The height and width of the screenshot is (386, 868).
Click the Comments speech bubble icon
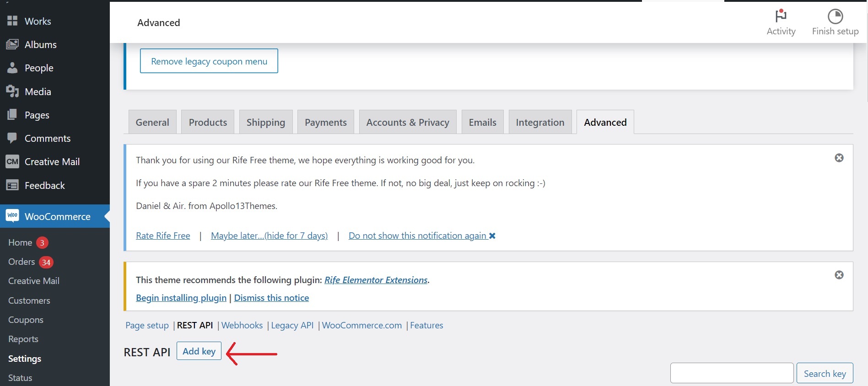point(12,138)
